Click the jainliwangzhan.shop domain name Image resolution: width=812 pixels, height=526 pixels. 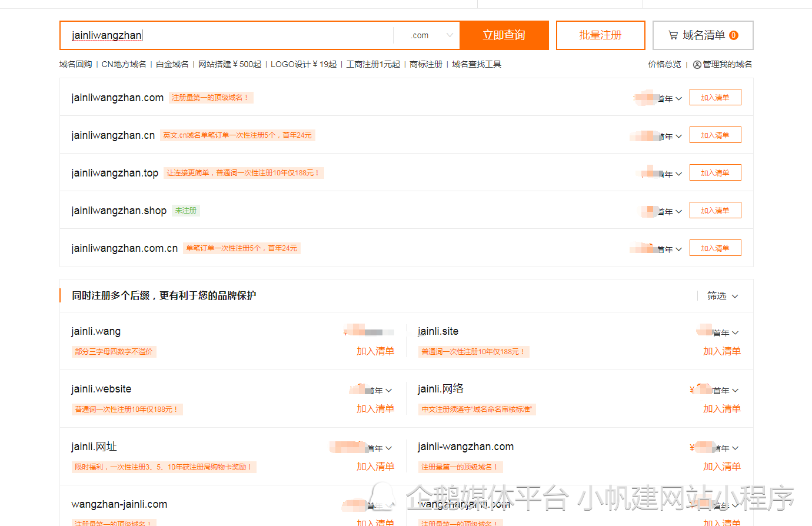[119, 211]
